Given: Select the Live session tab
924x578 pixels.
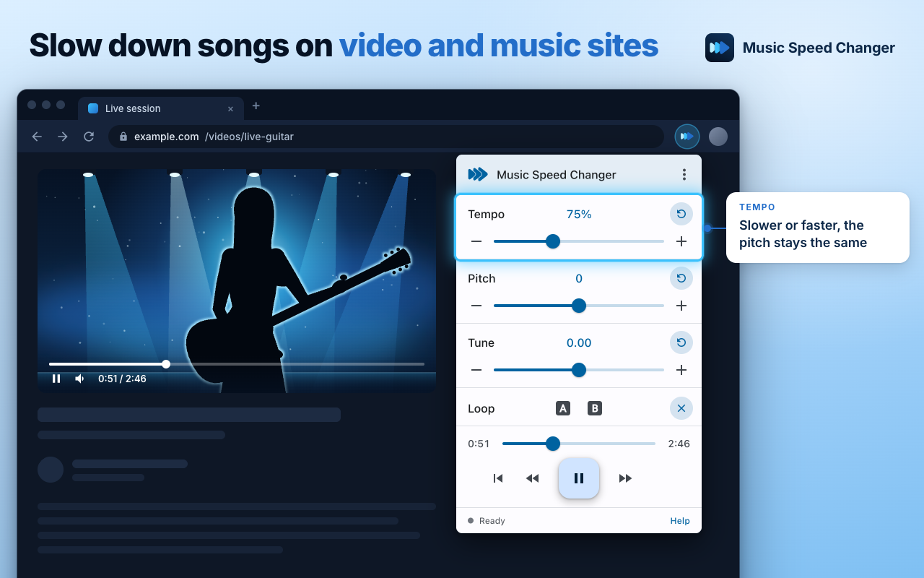Looking at the screenshot, I should (161, 108).
